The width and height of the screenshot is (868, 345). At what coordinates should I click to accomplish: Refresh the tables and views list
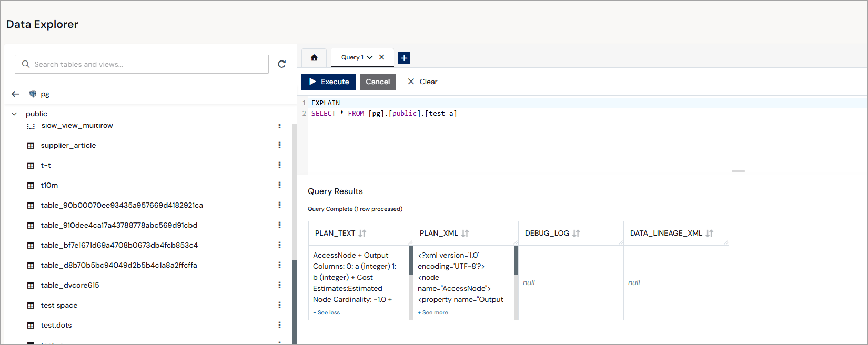pos(282,64)
